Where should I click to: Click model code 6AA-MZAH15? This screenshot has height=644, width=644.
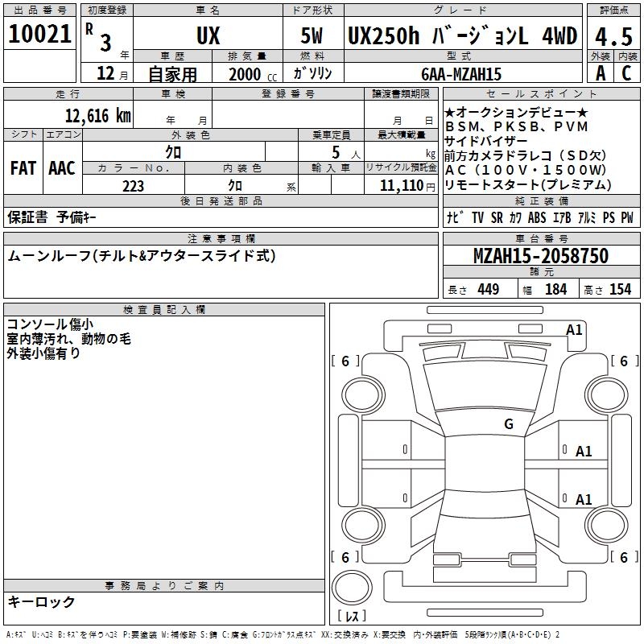461,74
